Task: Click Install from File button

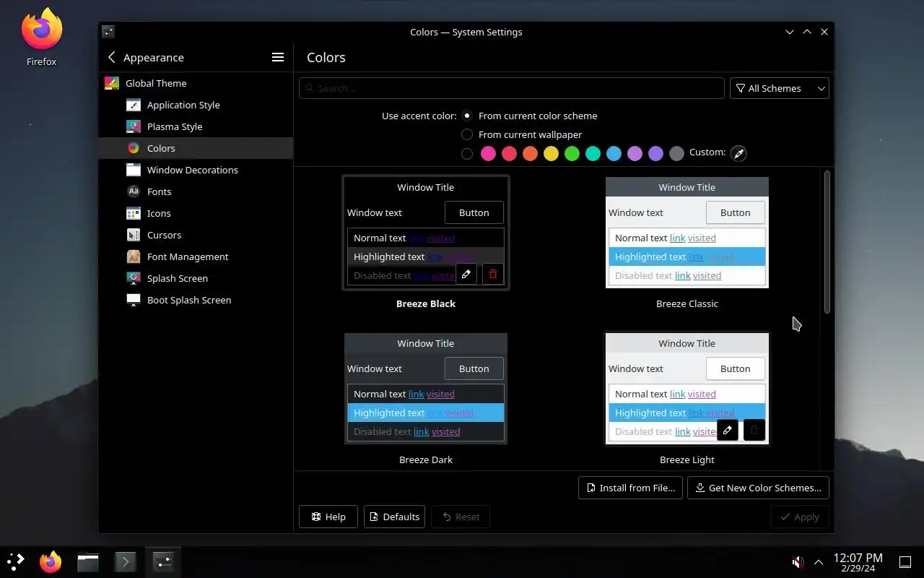Action: pos(630,488)
